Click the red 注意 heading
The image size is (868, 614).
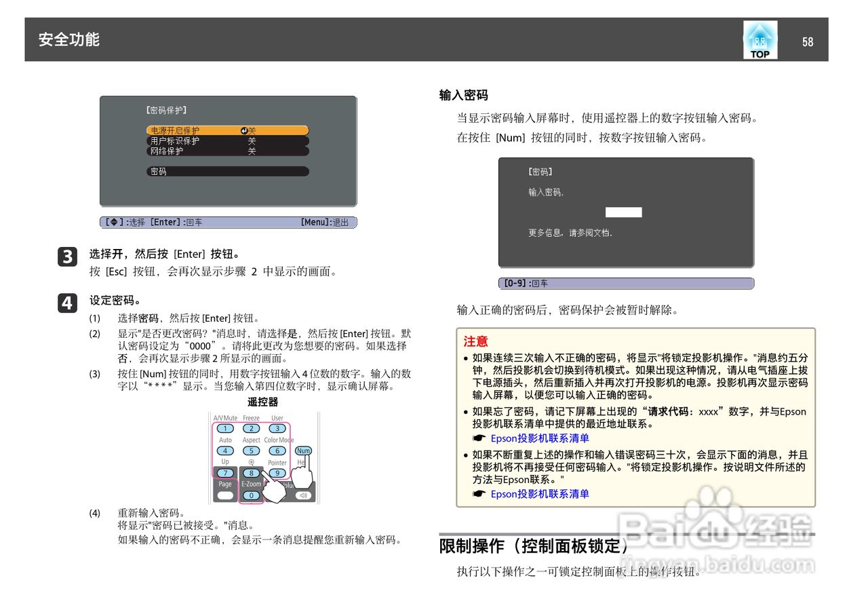[476, 341]
